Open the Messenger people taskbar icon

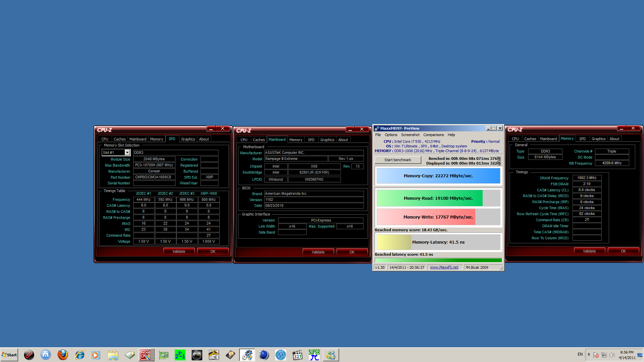point(331,355)
